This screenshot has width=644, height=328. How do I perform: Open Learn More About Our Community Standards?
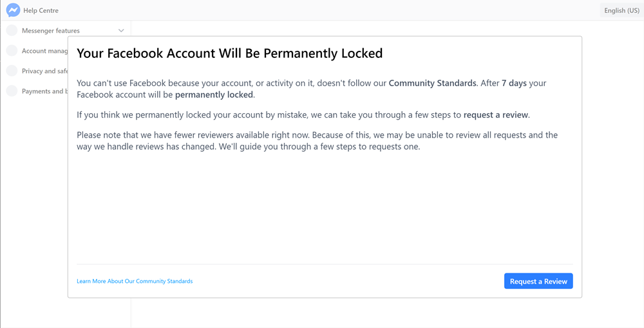(x=135, y=281)
